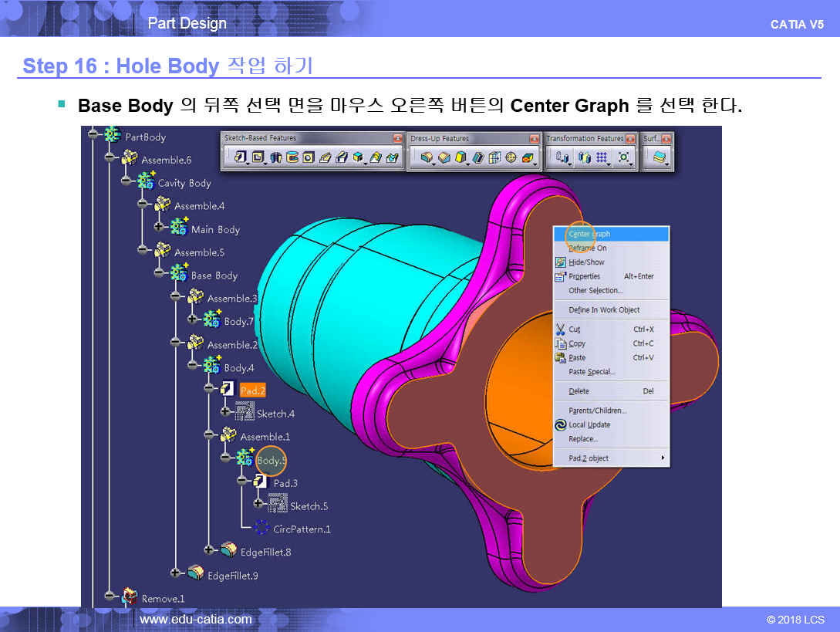Choose Center graph from the context menu
This screenshot has width=840, height=632.
pos(589,234)
